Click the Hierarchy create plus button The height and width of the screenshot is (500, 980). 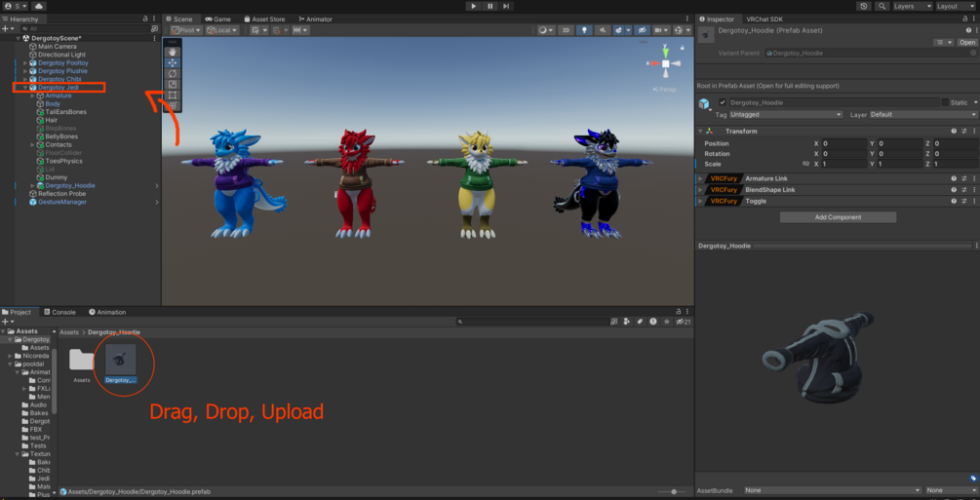7,28
